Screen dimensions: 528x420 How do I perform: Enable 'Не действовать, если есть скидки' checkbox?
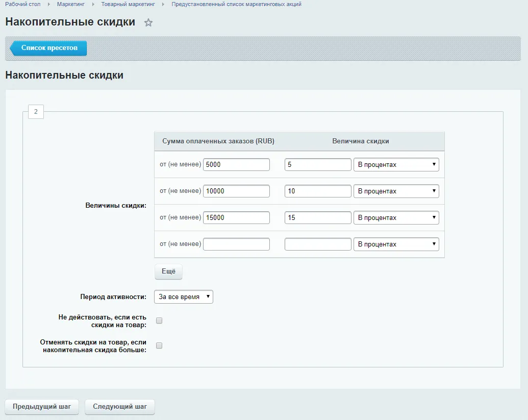pyautogui.click(x=159, y=321)
